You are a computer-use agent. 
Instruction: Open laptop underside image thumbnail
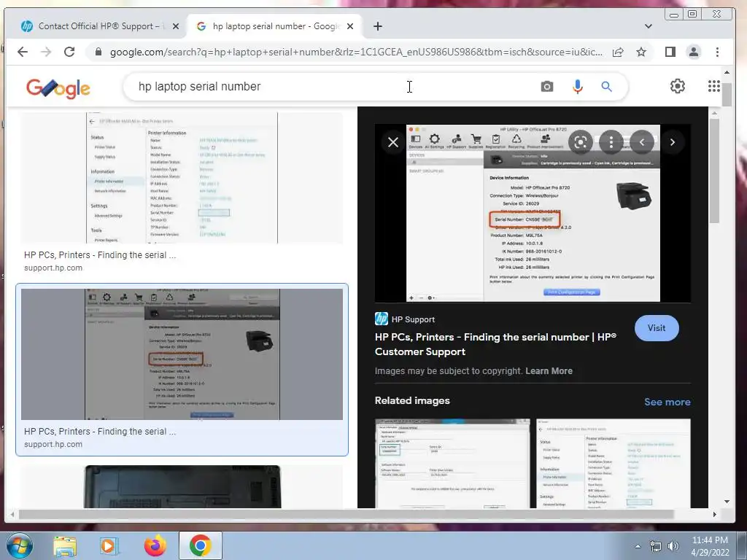pyautogui.click(x=182, y=486)
